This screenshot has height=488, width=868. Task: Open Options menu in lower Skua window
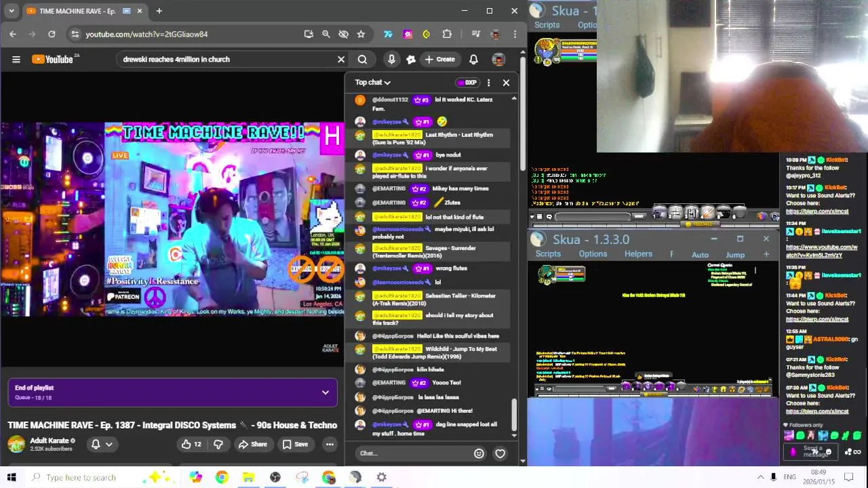593,254
